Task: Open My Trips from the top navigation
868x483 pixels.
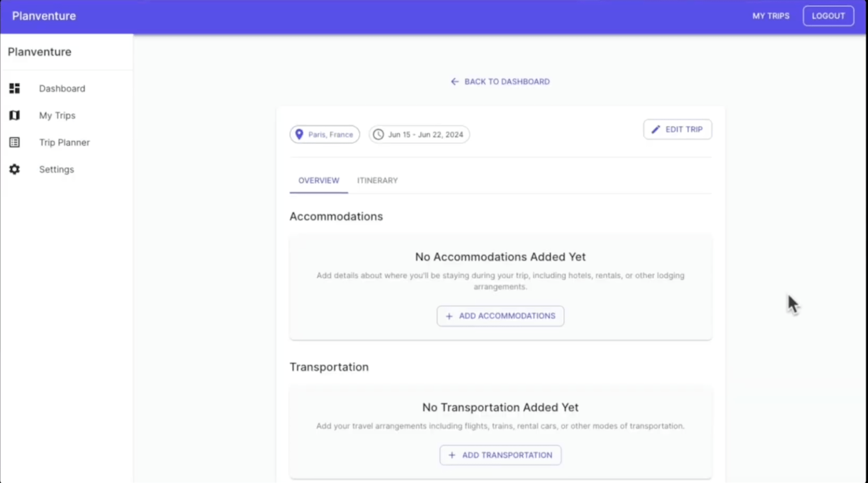Action: (770, 16)
